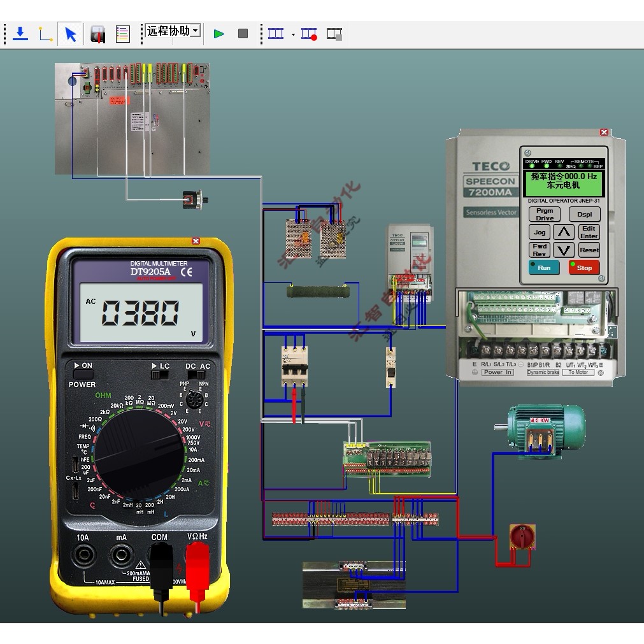Turn the multimeter rotary range dial

tap(138, 455)
